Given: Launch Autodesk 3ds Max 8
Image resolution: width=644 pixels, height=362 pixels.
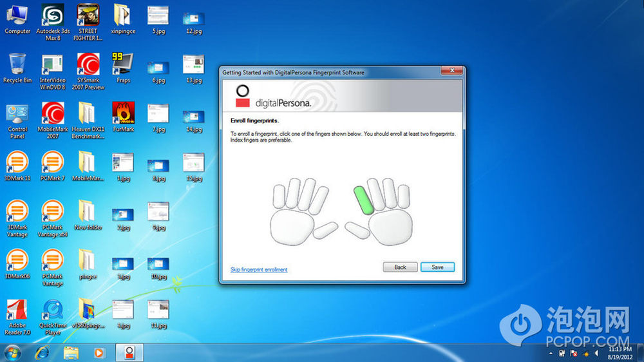Looking at the screenshot, I should 53,22.
